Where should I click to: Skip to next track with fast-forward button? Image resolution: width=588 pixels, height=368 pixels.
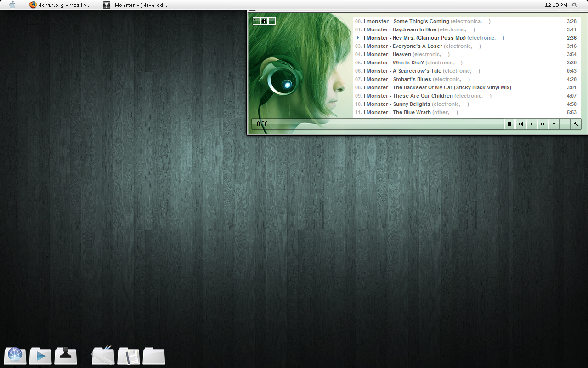pos(543,124)
